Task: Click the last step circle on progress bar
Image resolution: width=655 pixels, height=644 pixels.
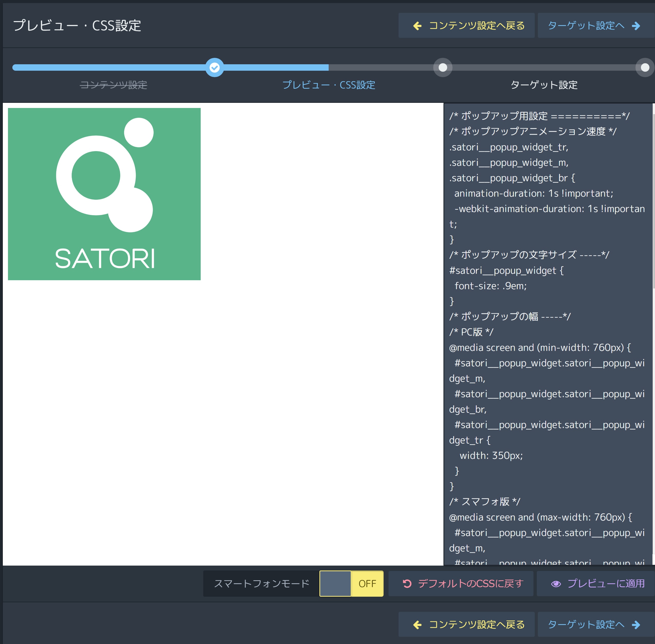Action: (645, 68)
